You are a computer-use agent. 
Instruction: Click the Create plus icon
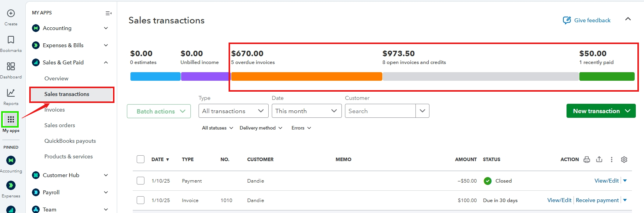coord(11,14)
